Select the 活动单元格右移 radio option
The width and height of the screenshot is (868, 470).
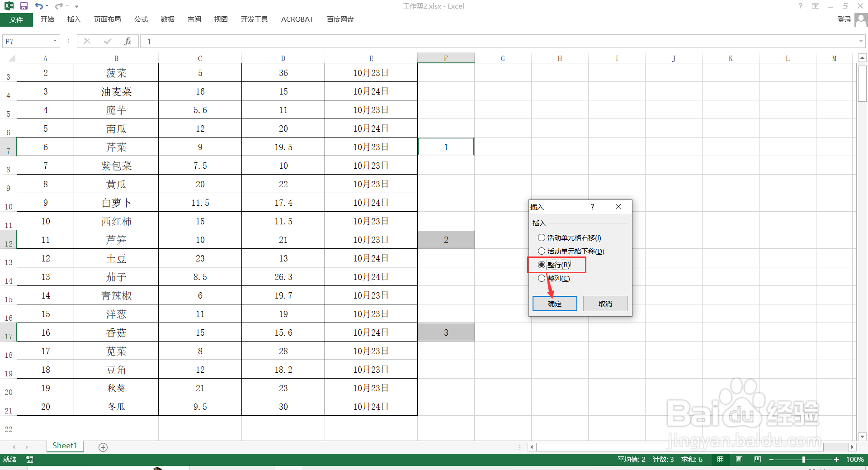click(x=569, y=237)
